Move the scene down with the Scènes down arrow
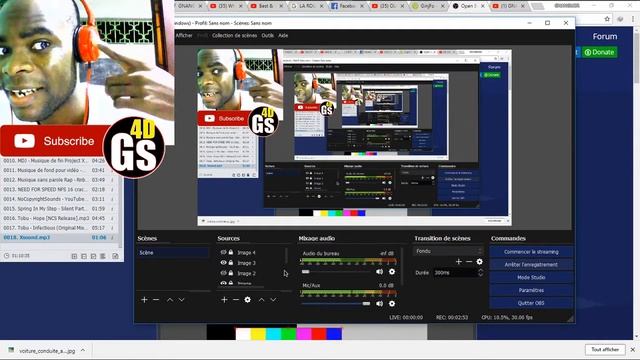This screenshot has height=360, width=640. [182, 300]
